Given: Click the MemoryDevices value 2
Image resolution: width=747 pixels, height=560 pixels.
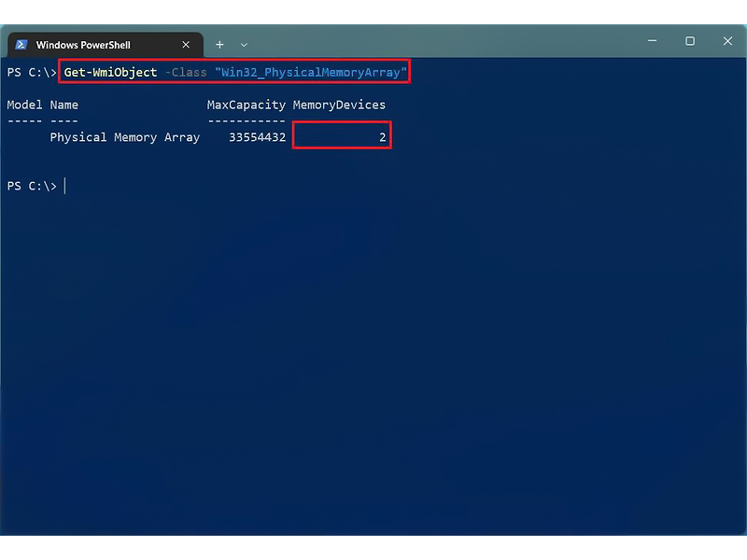Looking at the screenshot, I should 382,137.
